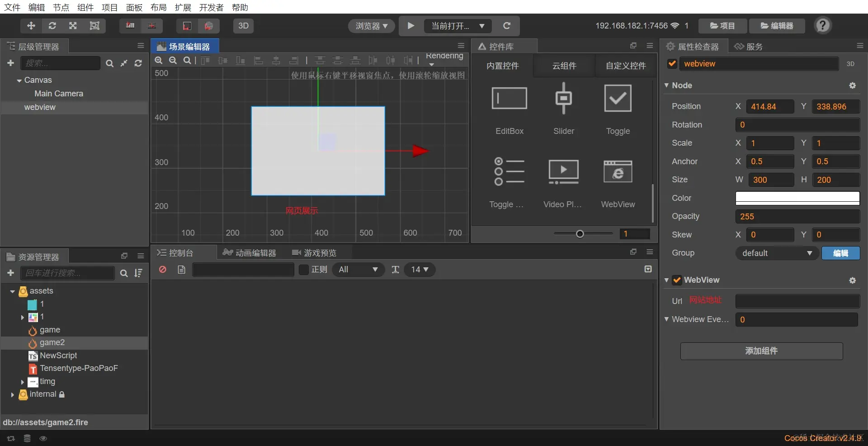The height and width of the screenshot is (446, 868).
Task: Click hierarchy search magnifier icon
Action: coord(109,63)
